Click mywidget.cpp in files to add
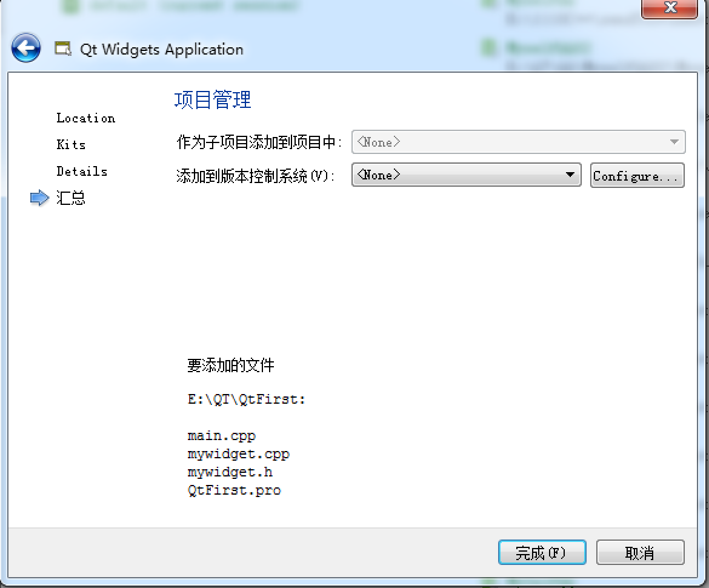The width and height of the screenshot is (709, 588). (x=238, y=454)
